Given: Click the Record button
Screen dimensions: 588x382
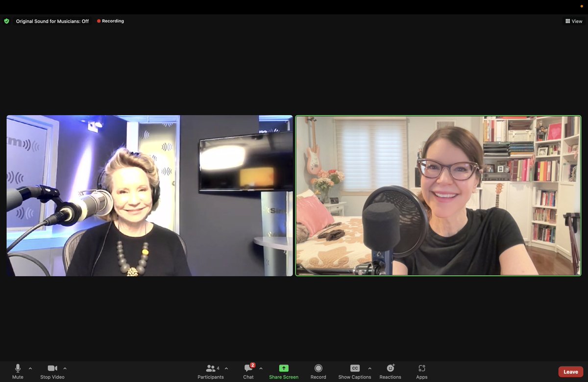Looking at the screenshot, I should click(318, 371).
